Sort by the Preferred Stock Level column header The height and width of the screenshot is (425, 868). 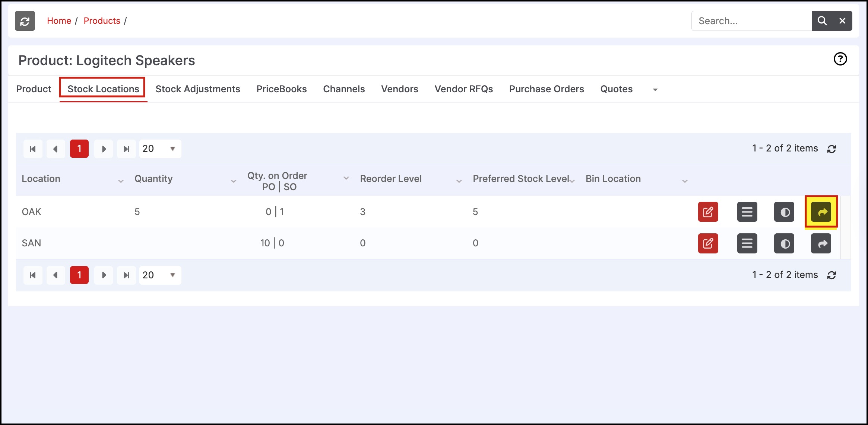521,179
